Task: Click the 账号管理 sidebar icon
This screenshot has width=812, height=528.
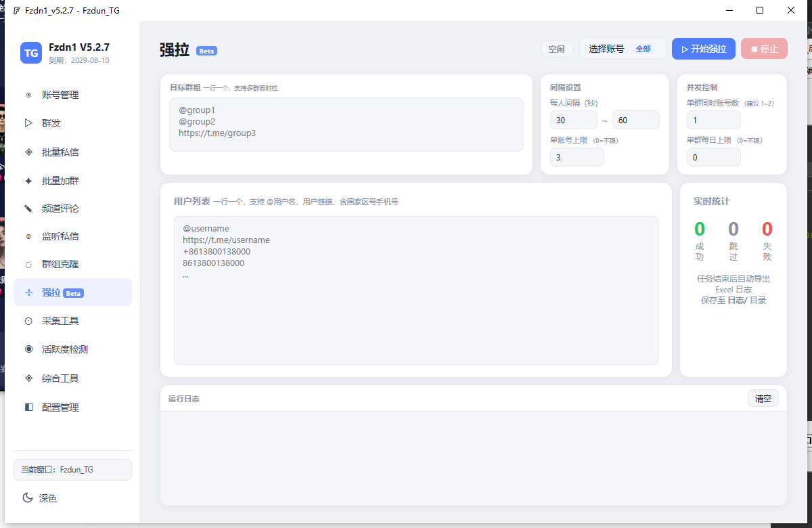Action: click(x=28, y=95)
